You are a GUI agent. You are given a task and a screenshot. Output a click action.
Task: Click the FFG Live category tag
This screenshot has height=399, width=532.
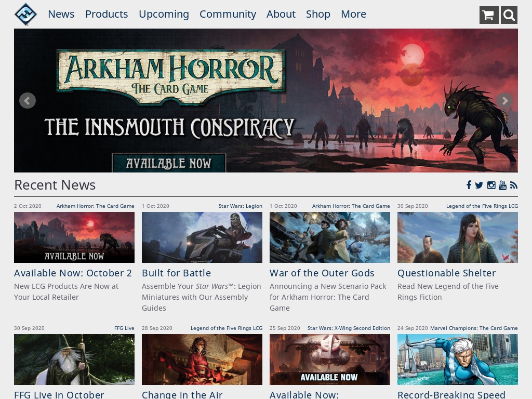coord(124,328)
